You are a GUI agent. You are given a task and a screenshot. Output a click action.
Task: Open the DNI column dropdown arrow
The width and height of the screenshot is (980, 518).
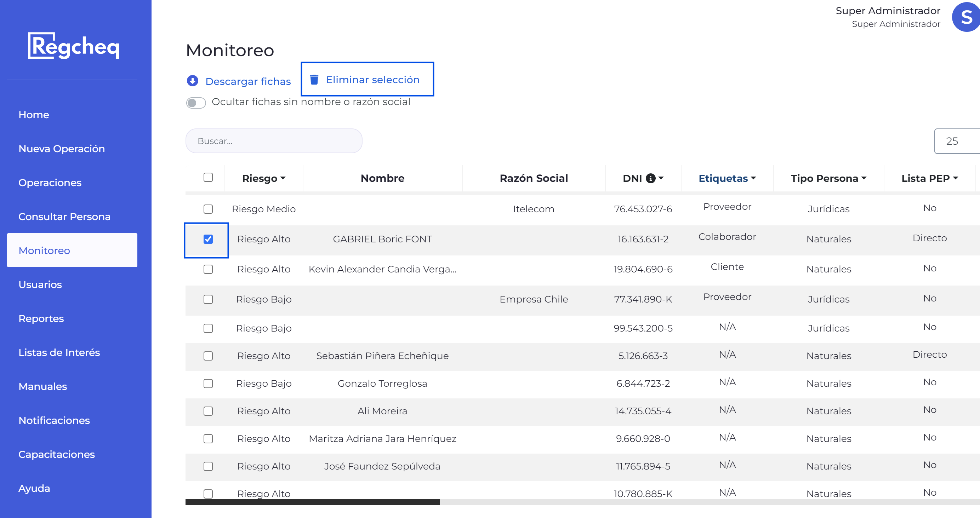[661, 178]
